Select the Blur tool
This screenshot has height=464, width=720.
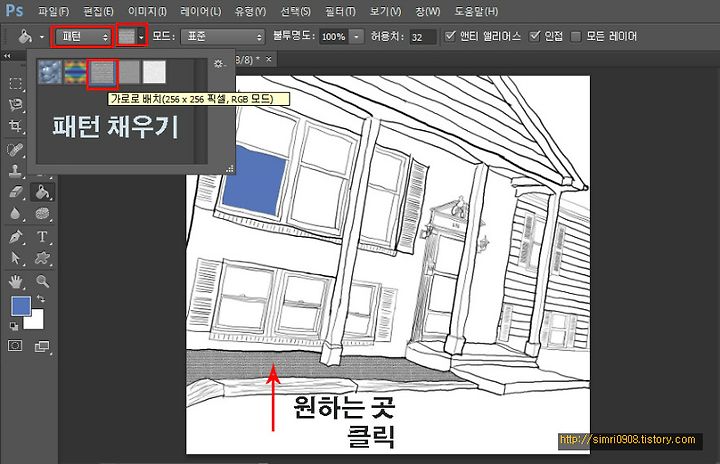coord(16,214)
